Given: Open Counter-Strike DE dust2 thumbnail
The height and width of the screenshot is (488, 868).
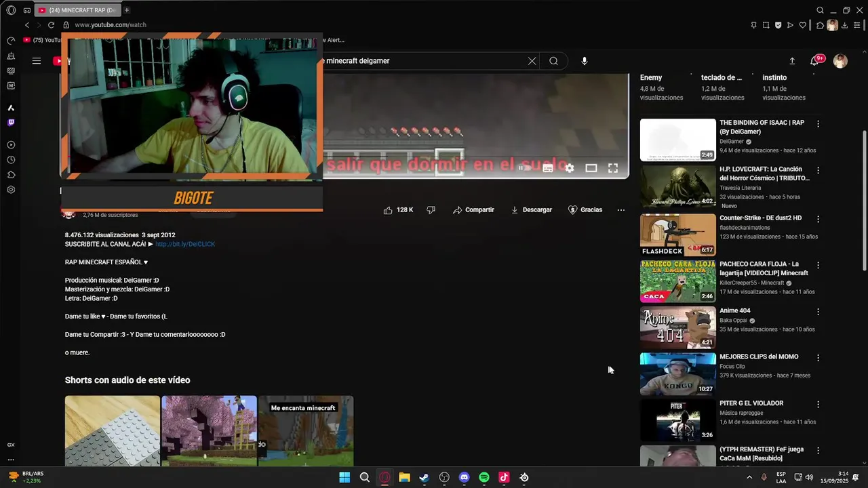Looking at the screenshot, I should click(x=678, y=235).
